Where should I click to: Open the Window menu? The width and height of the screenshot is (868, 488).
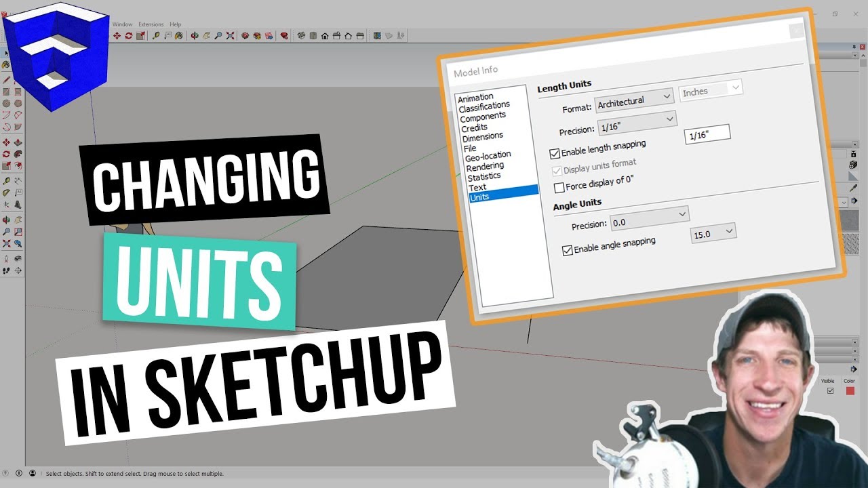[x=122, y=24]
